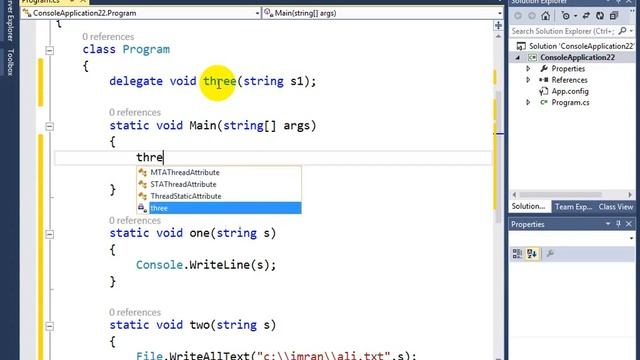Viewport: 640px width, 360px height.
Task: Go to Solution Explorer Home view
Action: pyautogui.click(x=546, y=16)
